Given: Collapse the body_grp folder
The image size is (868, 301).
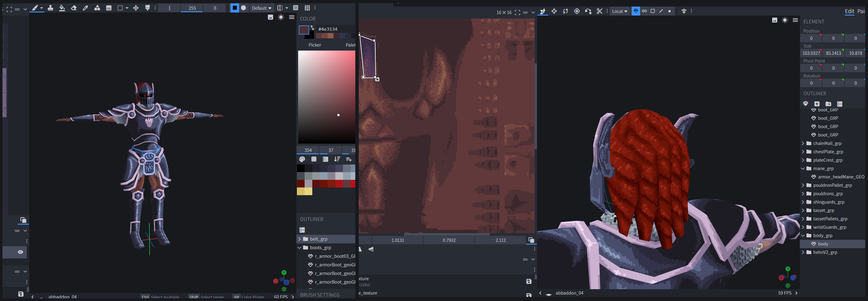Looking at the screenshot, I should pos(803,235).
